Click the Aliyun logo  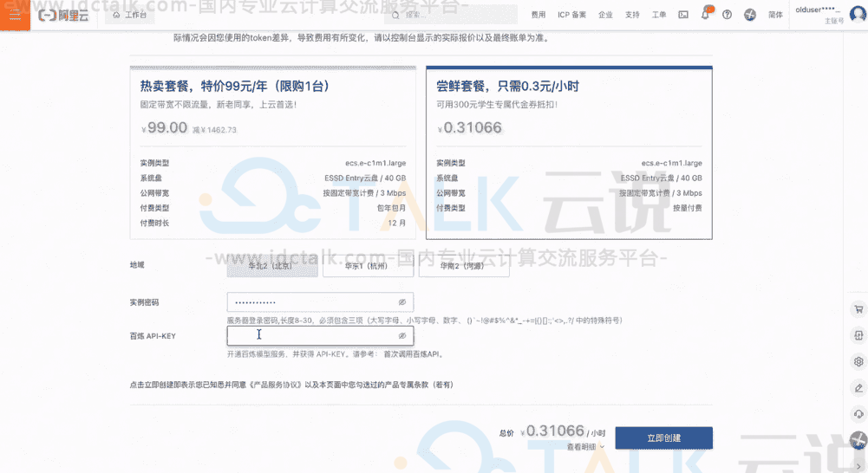(63, 15)
